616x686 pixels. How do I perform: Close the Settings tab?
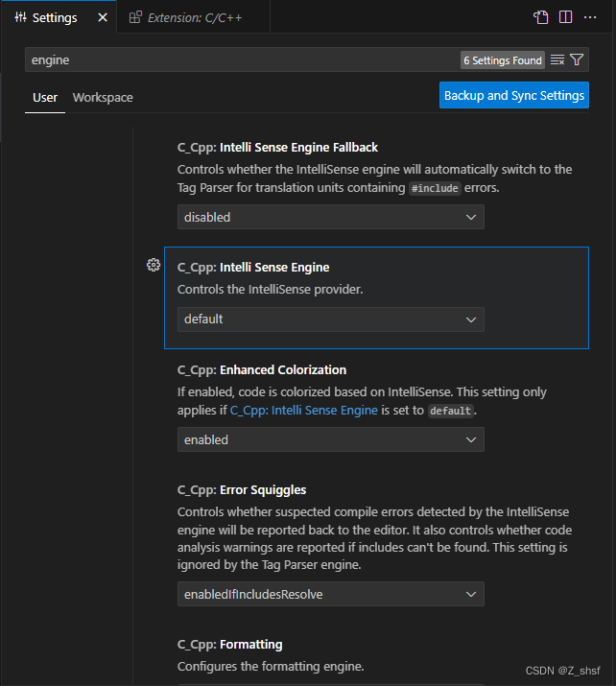click(103, 17)
